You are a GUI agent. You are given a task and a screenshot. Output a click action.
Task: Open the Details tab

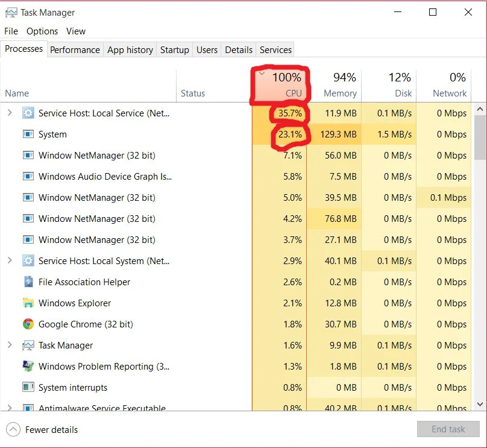[239, 50]
